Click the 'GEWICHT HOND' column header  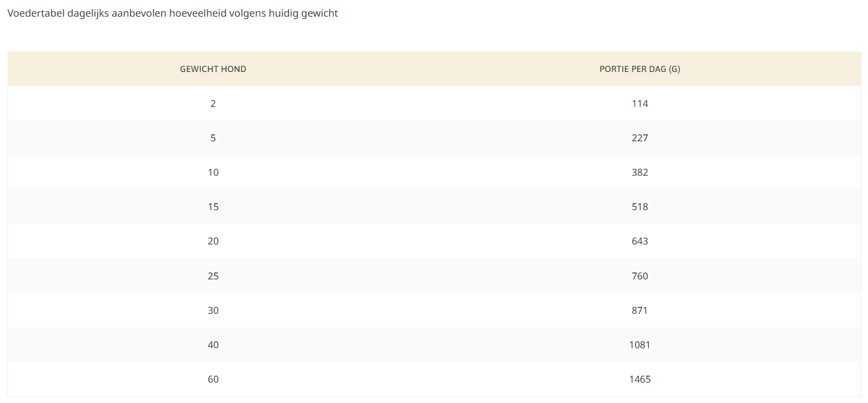[x=213, y=69]
